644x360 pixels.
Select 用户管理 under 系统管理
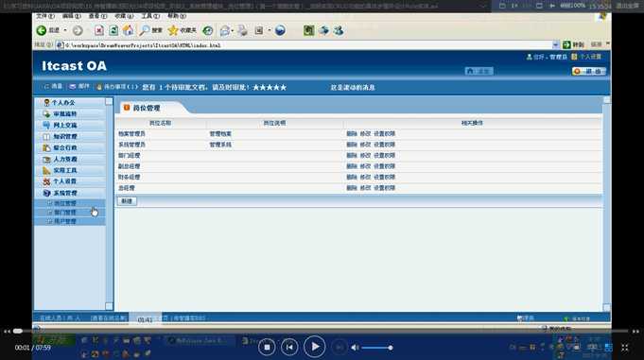(x=65, y=222)
